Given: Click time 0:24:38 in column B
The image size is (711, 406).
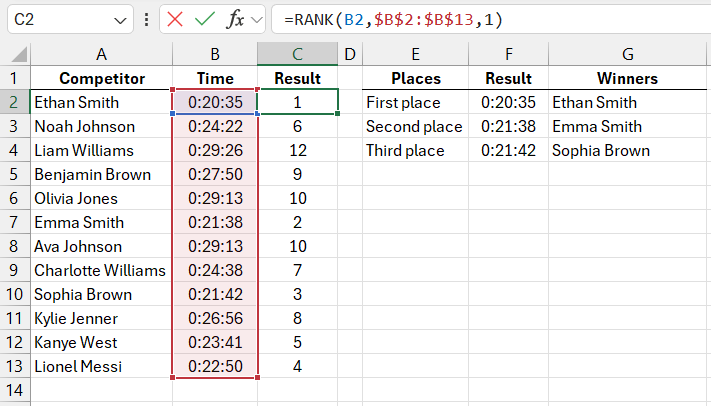Looking at the screenshot, I should (215, 270).
